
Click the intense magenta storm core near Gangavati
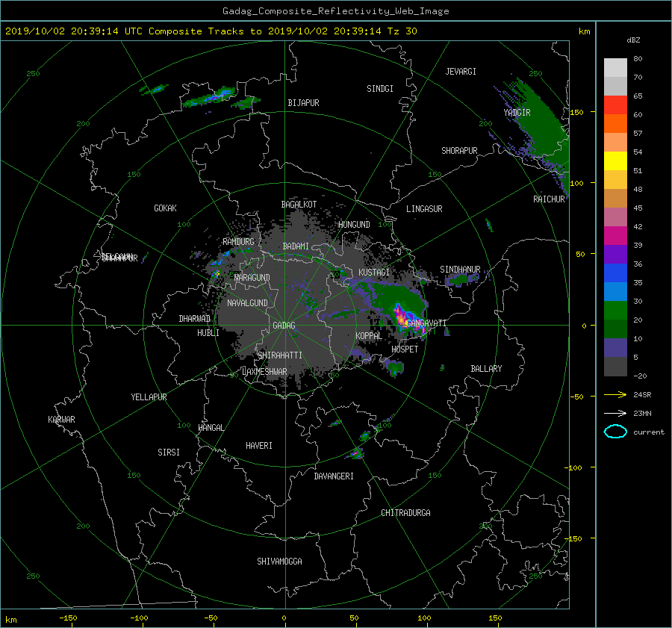tap(401, 318)
